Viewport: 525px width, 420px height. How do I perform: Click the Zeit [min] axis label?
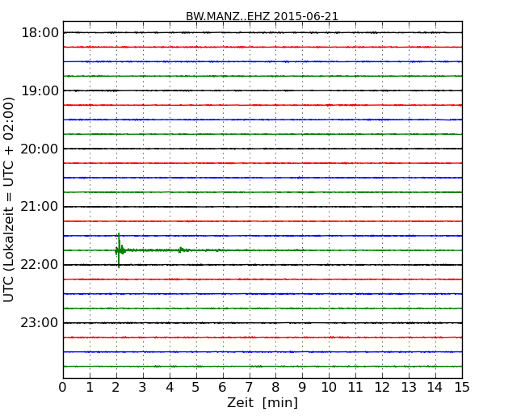262,402
